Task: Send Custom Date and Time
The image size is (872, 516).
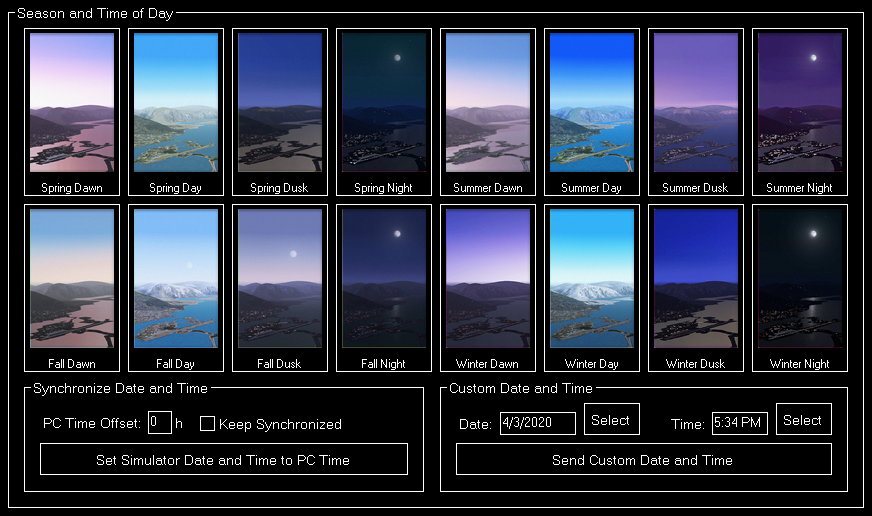Action: (644, 459)
